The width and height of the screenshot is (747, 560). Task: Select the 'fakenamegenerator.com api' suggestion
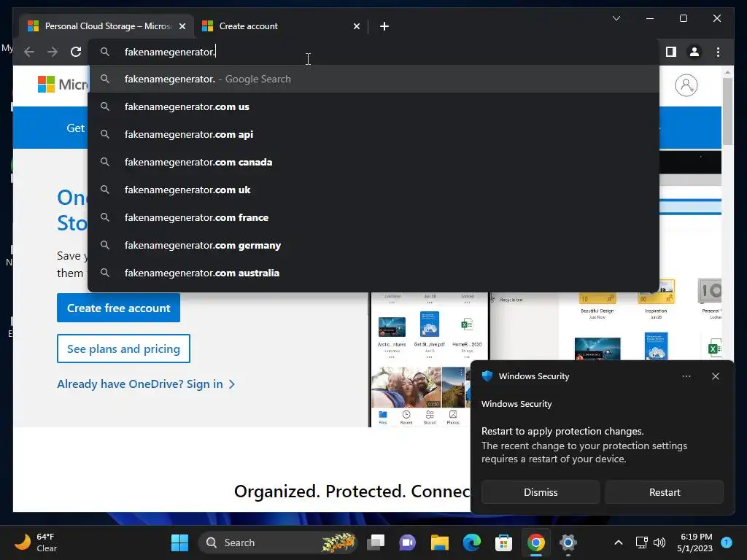tap(373, 134)
